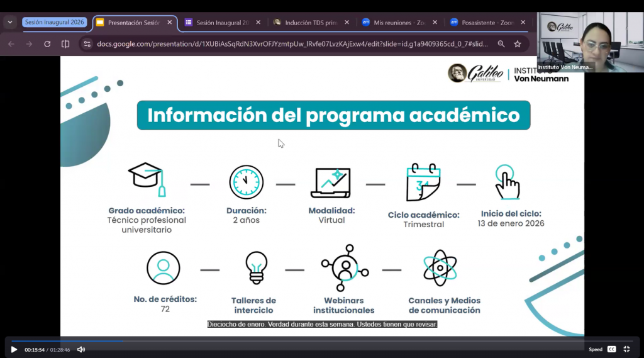Click the docs.google.com address bar URL
Viewport: 644px width, 358px height.
289,44
